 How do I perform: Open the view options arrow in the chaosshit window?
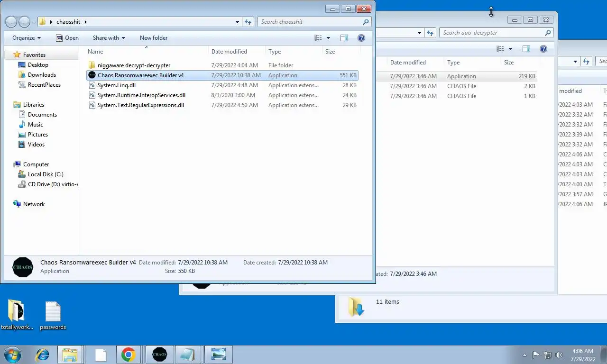(328, 38)
